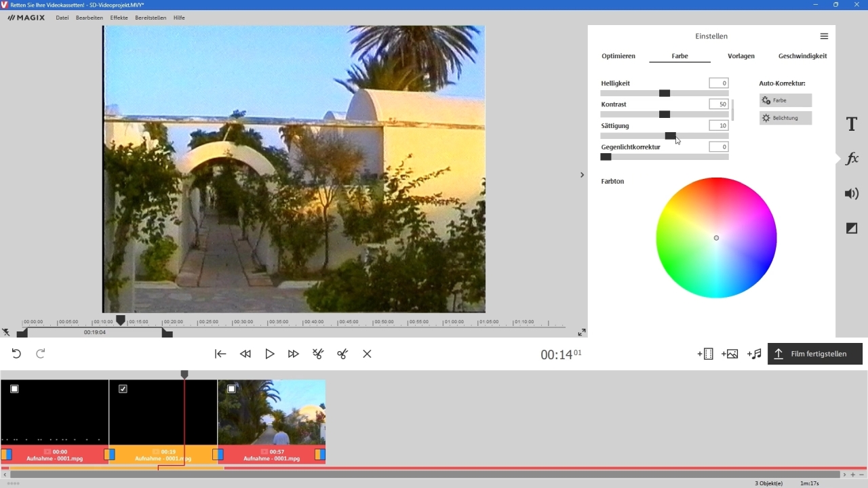868x488 pixels.
Task: Maximize the preview monitor to fullscreen
Action: [x=582, y=332]
